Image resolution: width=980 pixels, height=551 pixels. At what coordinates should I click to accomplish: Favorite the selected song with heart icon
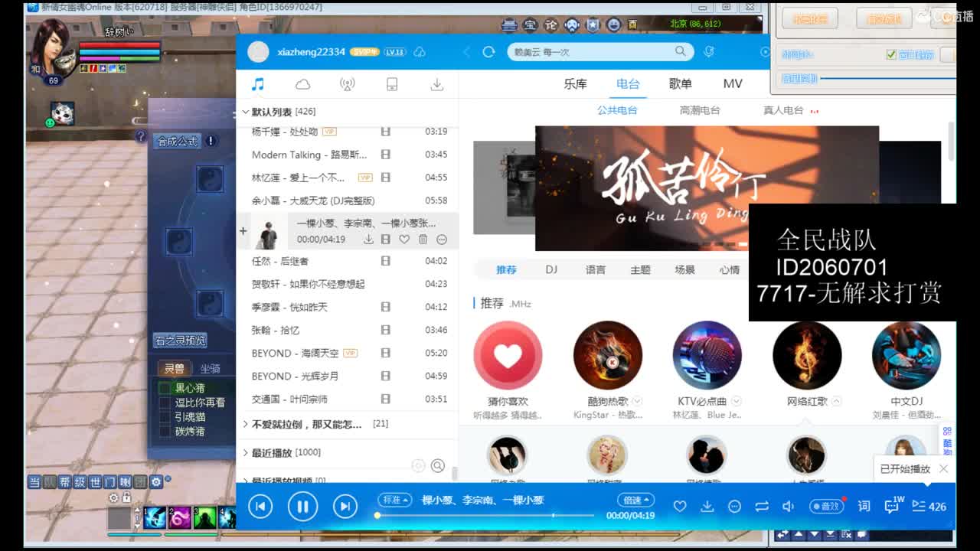pyautogui.click(x=404, y=240)
